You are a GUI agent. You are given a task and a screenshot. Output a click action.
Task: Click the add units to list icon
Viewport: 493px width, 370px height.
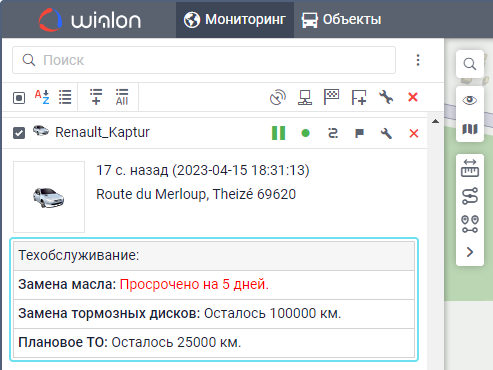click(96, 97)
